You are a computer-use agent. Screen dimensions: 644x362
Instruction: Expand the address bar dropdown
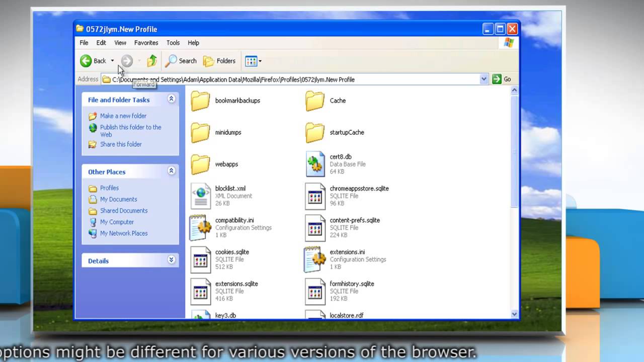(x=484, y=79)
